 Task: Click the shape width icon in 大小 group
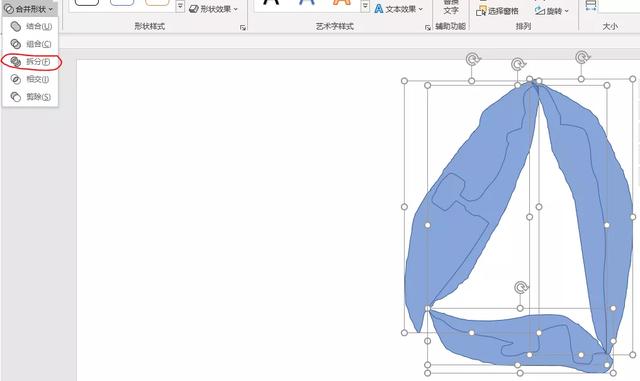(x=591, y=5)
